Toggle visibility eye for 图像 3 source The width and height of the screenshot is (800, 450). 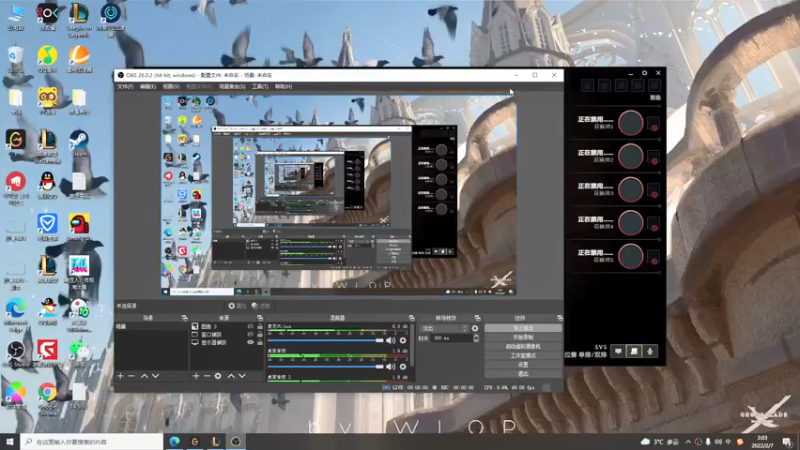pos(251,327)
